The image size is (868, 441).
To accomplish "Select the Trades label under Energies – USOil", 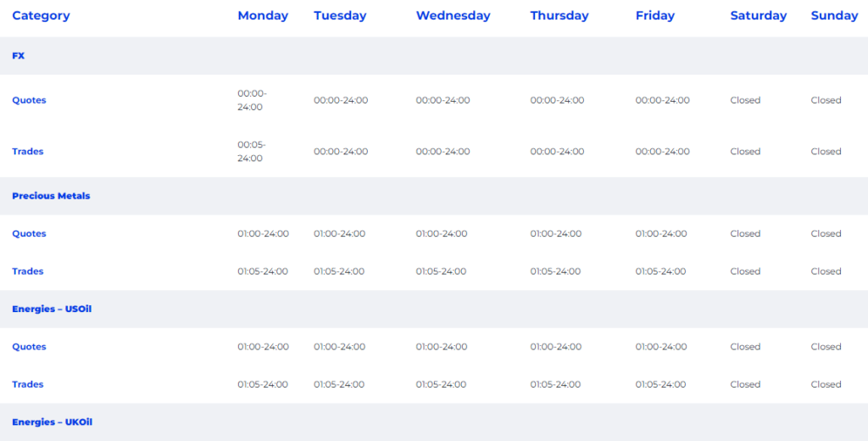I will pyautogui.click(x=28, y=384).
